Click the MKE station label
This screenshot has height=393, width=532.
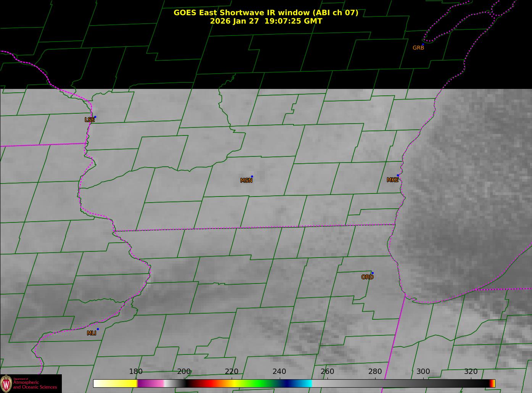click(x=392, y=180)
